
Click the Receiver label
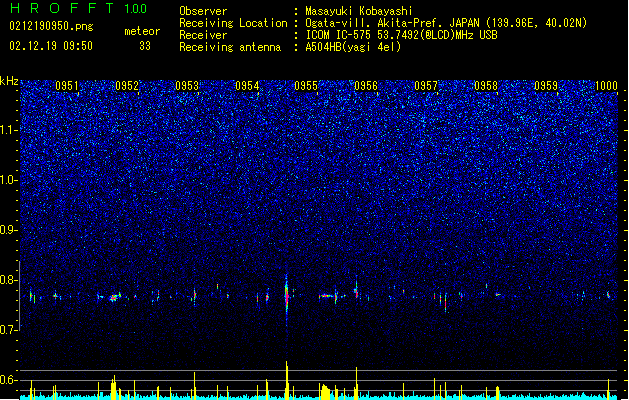(203, 35)
